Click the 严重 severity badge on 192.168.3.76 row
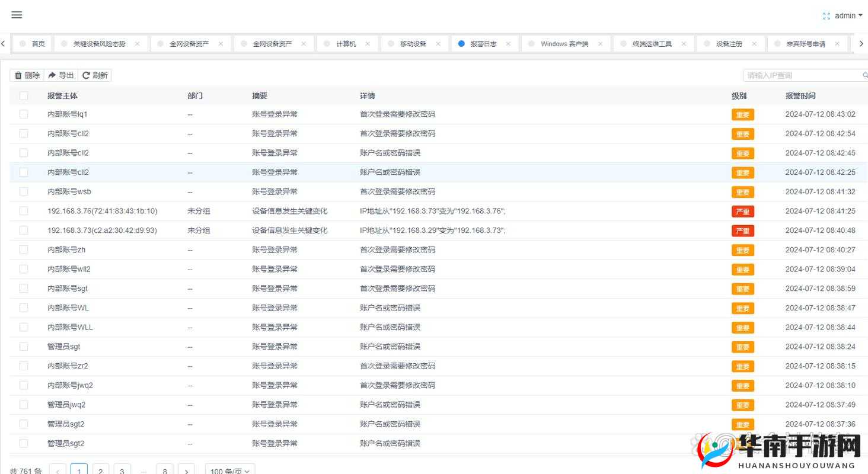The width and height of the screenshot is (868, 474). pos(742,211)
